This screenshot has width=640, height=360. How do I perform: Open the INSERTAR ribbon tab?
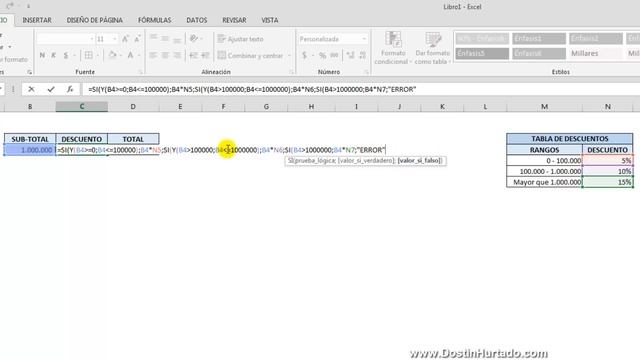(x=37, y=20)
